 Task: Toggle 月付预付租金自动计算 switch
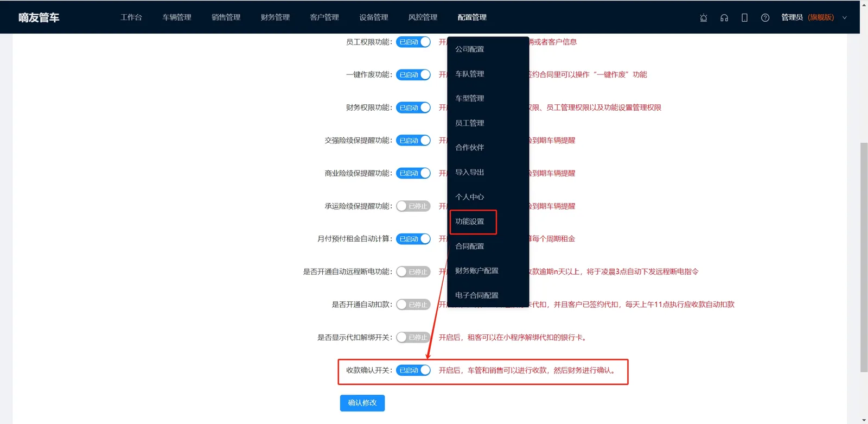pos(413,239)
